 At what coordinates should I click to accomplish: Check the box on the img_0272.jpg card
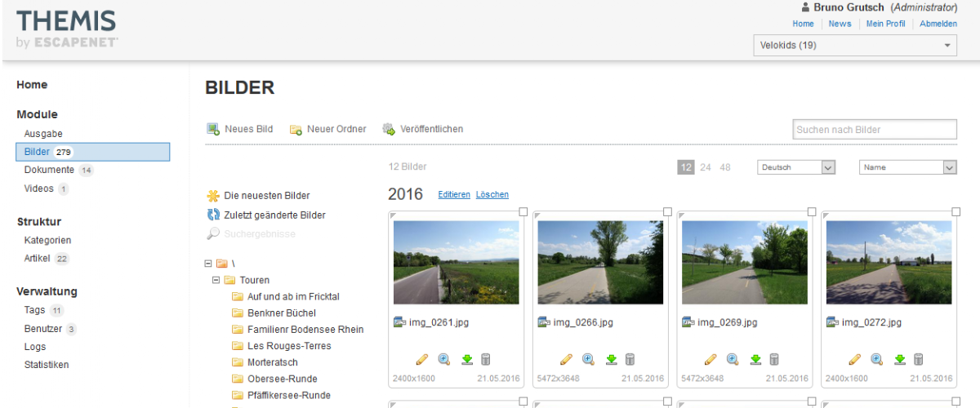point(955,212)
